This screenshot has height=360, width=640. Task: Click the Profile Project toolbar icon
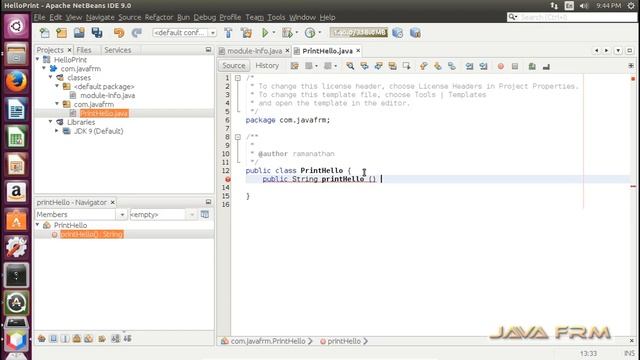(310, 33)
